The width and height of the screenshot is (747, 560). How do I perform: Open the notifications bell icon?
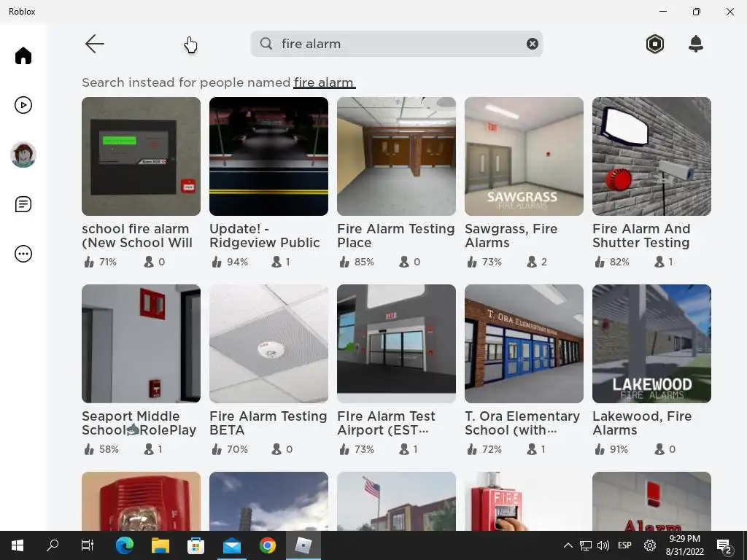click(696, 44)
